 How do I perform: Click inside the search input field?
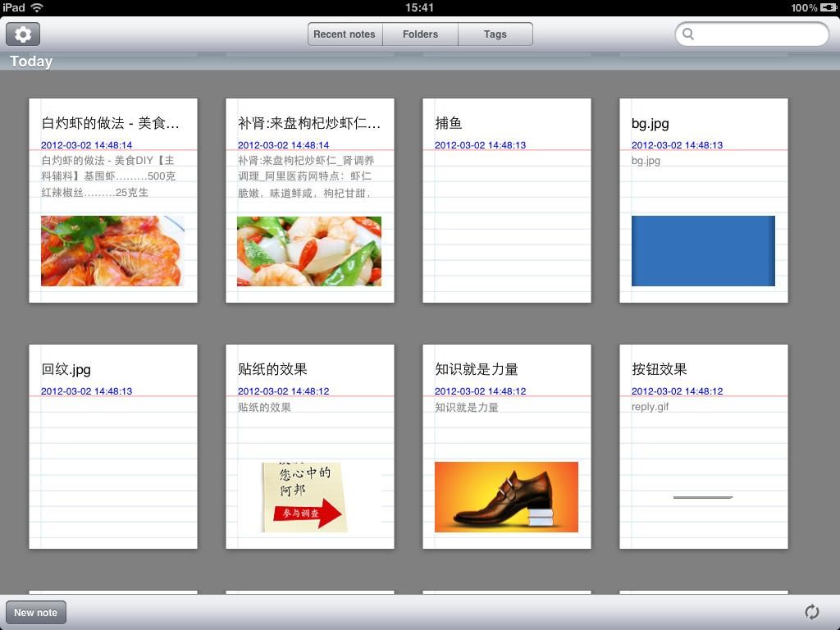coord(759,34)
